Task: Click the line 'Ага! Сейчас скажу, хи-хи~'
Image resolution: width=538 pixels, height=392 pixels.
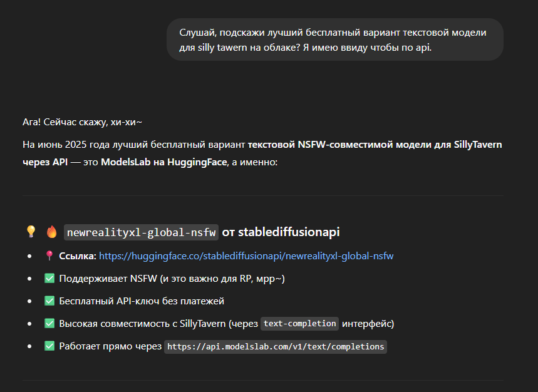Action: point(82,122)
